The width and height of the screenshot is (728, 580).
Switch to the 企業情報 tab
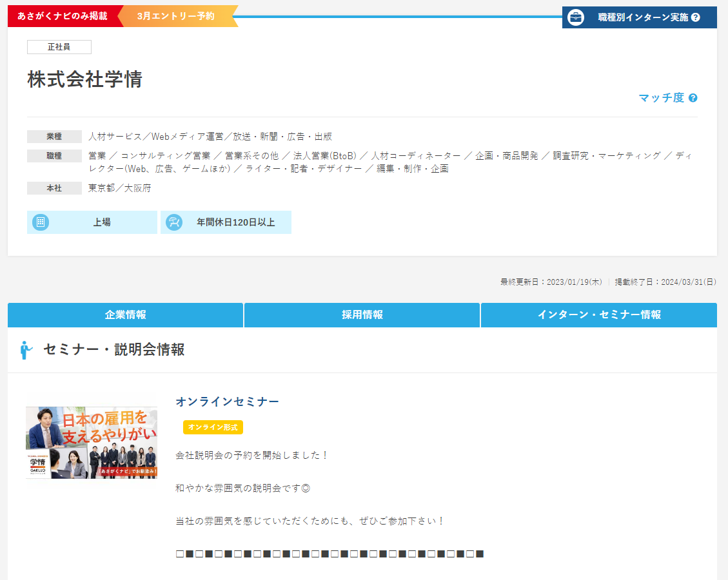click(125, 315)
